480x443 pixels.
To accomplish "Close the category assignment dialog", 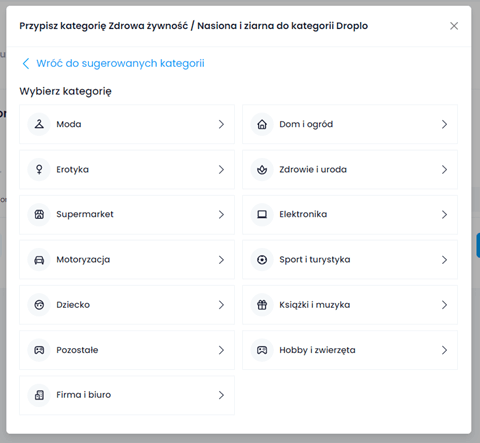I will click(x=454, y=26).
